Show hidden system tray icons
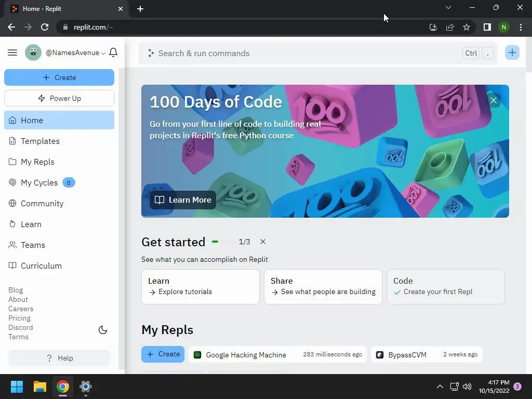This screenshot has height=399, width=532. (x=440, y=387)
